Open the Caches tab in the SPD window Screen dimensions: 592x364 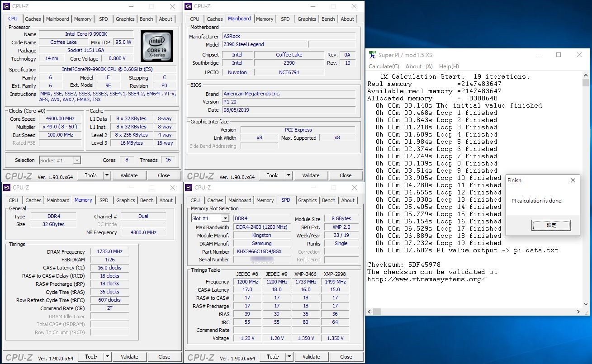point(215,200)
